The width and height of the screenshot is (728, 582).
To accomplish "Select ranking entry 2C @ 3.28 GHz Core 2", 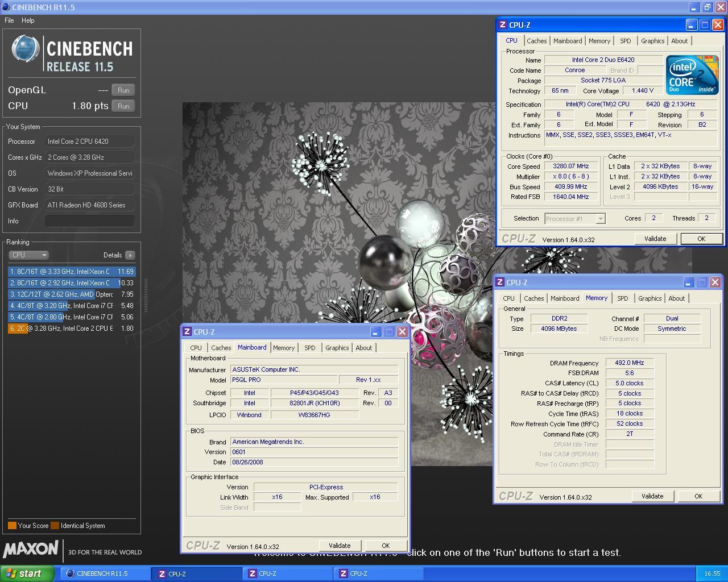I will point(72,329).
